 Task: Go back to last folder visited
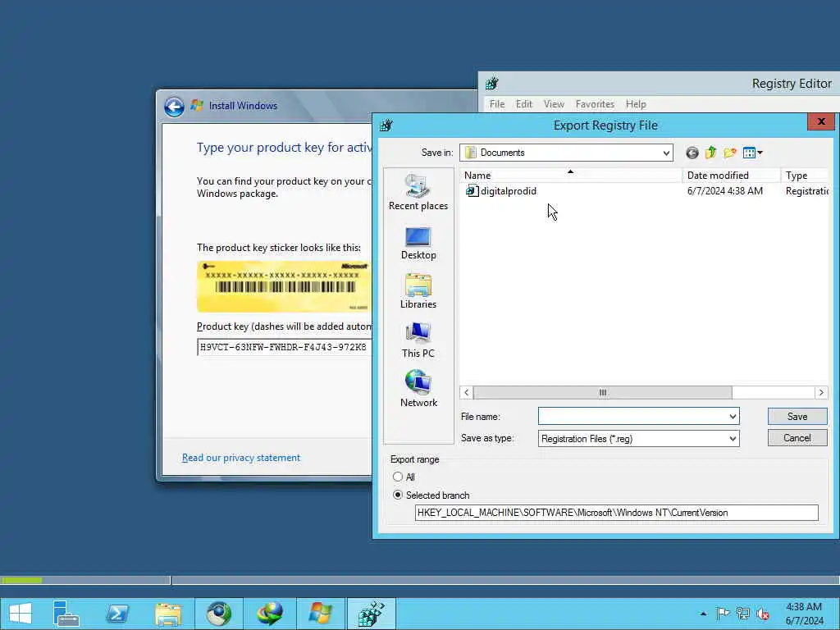tap(692, 153)
